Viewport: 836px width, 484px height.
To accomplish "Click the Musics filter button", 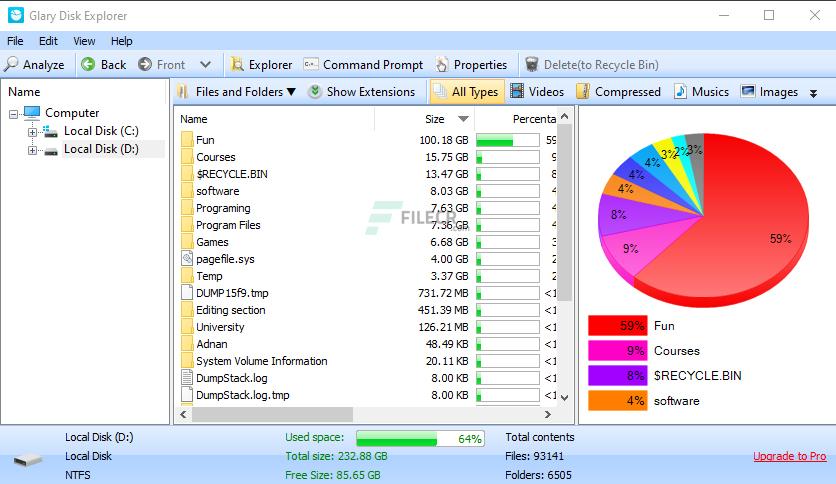I will pos(701,92).
